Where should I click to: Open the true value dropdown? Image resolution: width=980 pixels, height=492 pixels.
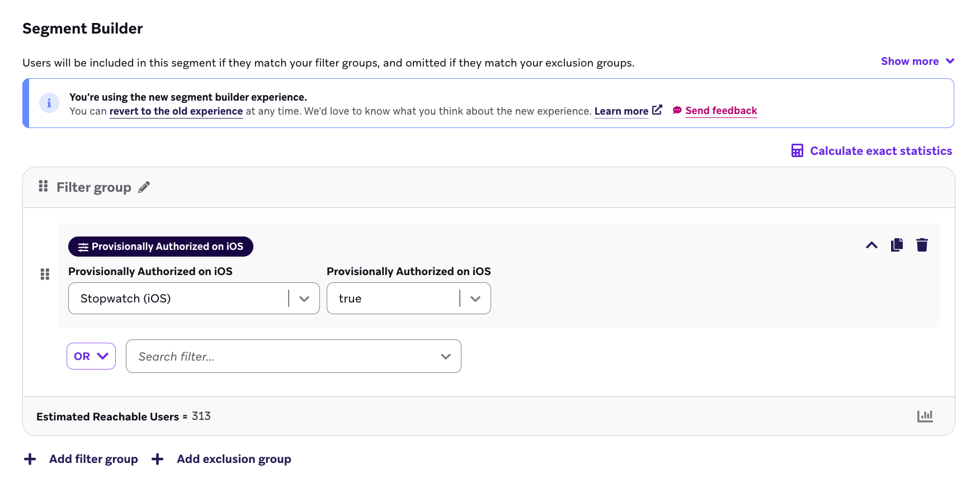point(409,299)
